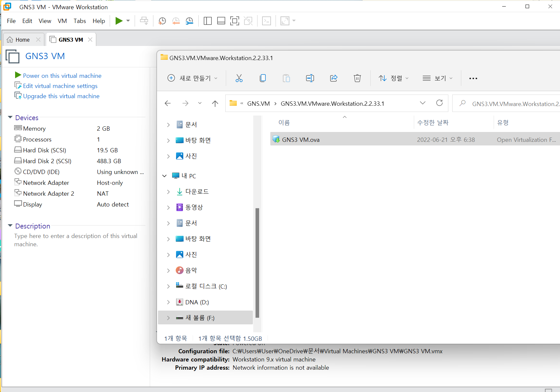Open the console view icon in VMware toolbar
The width and height of the screenshot is (560, 392).
click(267, 21)
